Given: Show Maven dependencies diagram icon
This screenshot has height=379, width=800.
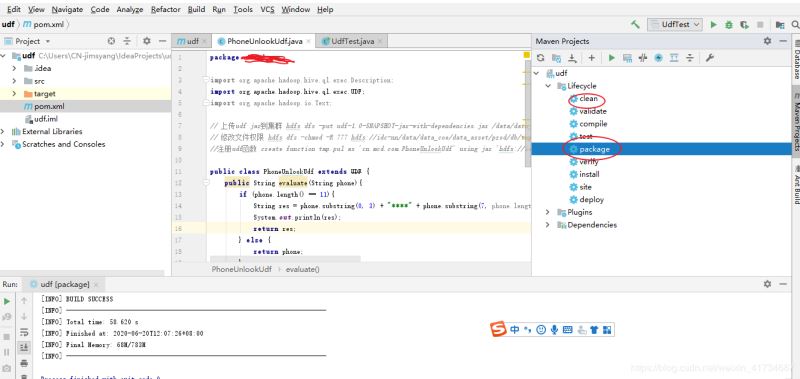Looking at the screenshot, I should (674, 58).
